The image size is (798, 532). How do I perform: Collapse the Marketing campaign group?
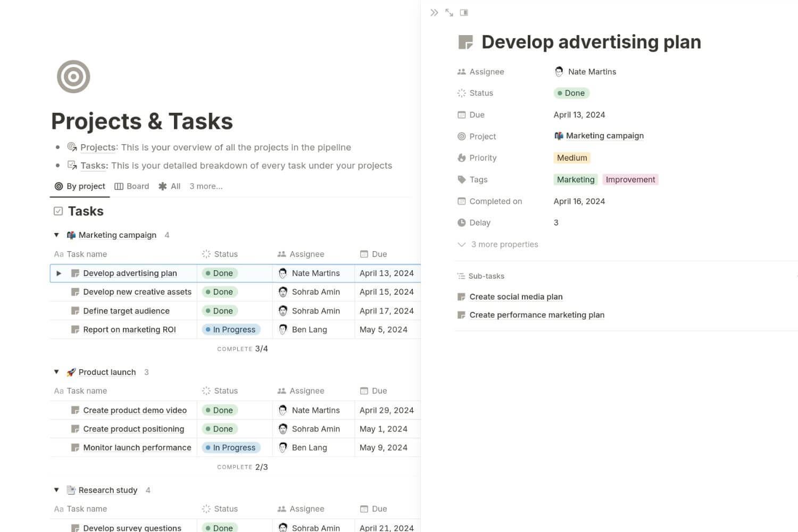56,235
